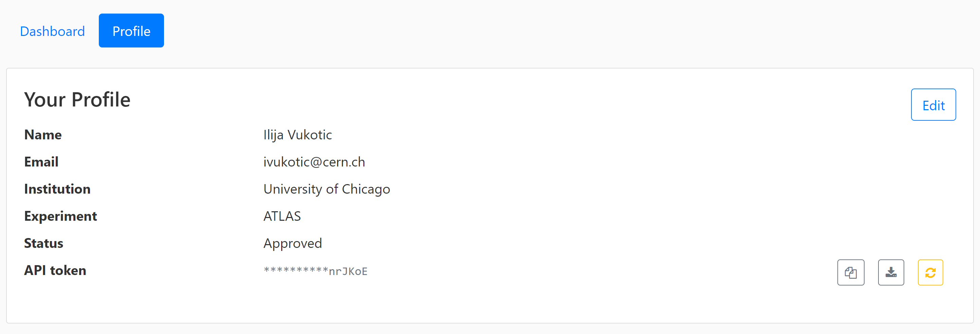Click the Email field label
Viewport: 980px width, 334px height.
coord(41,162)
